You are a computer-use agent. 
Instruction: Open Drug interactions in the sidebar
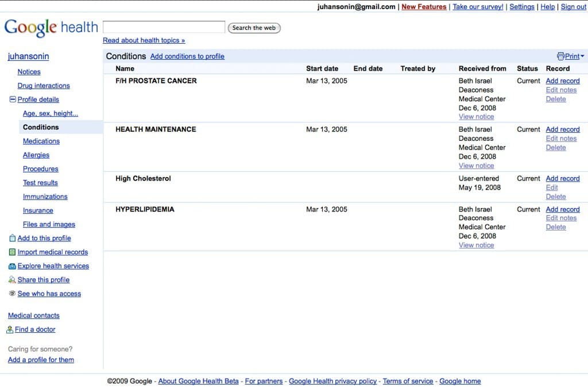44,86
